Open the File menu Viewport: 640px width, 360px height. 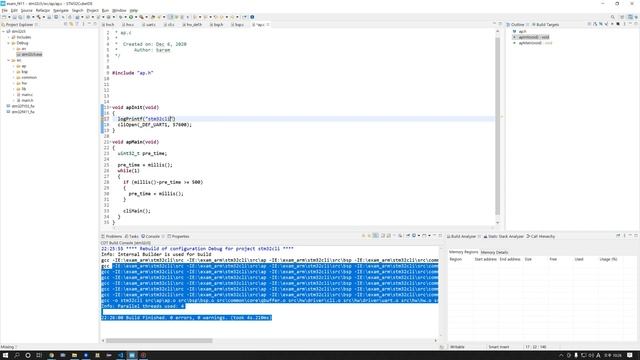pyautogui.click(x=4, y=10)
